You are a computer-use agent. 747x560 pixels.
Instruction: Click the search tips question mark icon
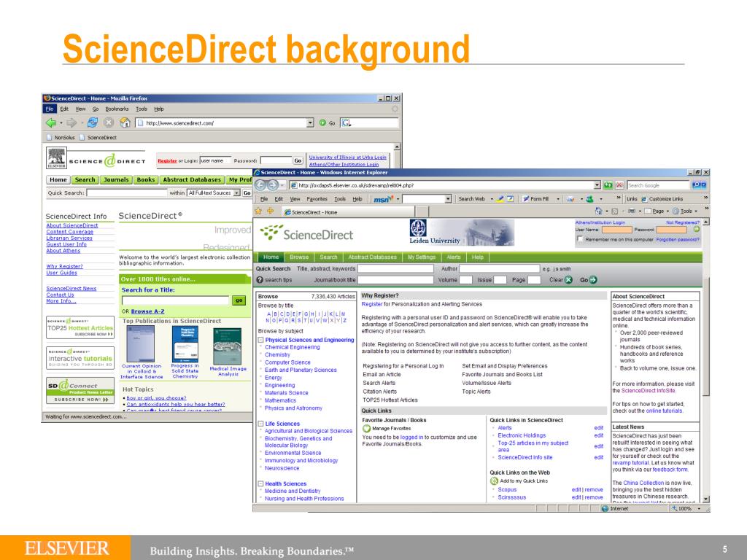coord(260,280)
